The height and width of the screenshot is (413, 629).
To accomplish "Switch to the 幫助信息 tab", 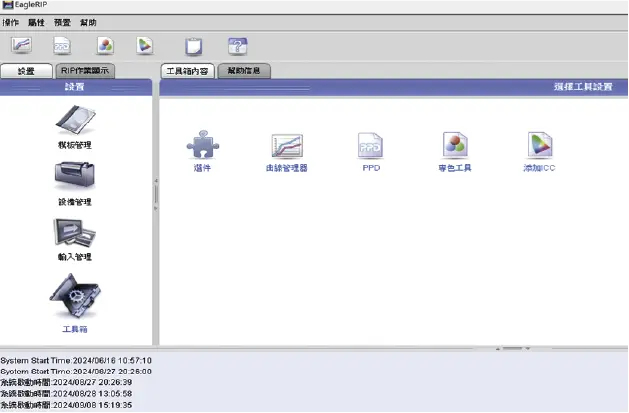I will [243, 71].
